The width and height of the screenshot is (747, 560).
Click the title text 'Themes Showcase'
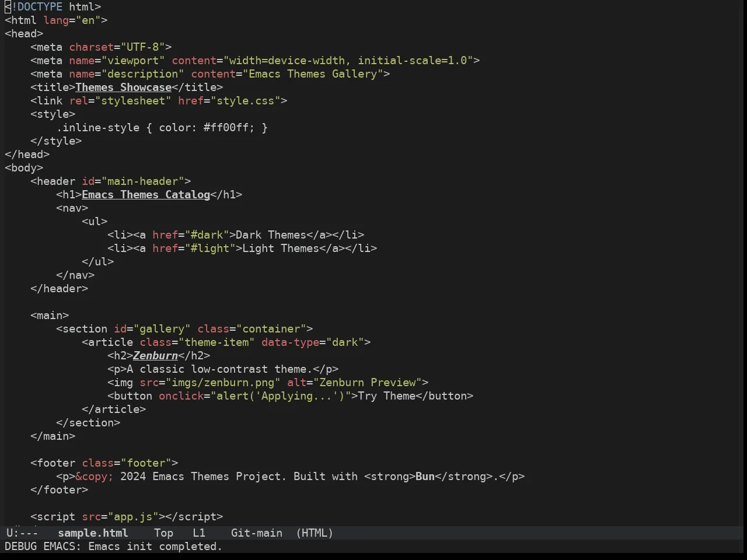(123, 87)
